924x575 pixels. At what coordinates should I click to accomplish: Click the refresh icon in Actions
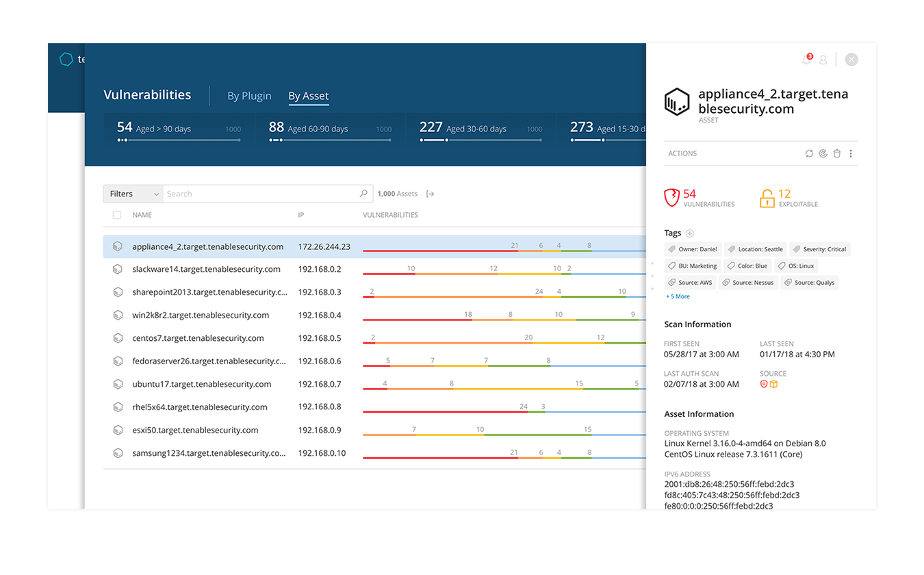pos(810,154)
